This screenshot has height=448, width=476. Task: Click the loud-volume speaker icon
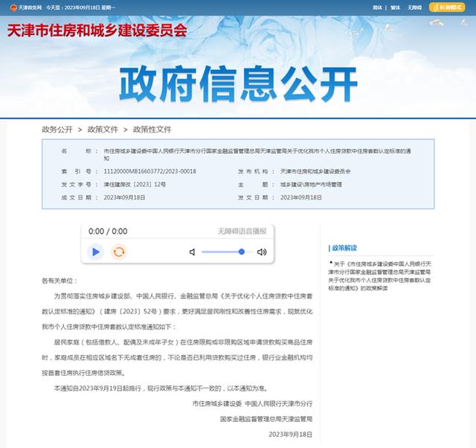[262, 252]
